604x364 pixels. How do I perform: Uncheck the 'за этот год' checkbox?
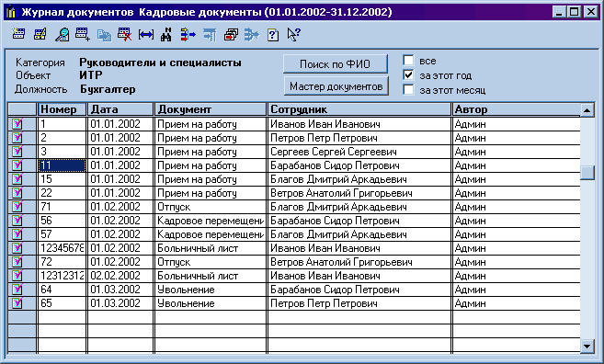(408, 75)
